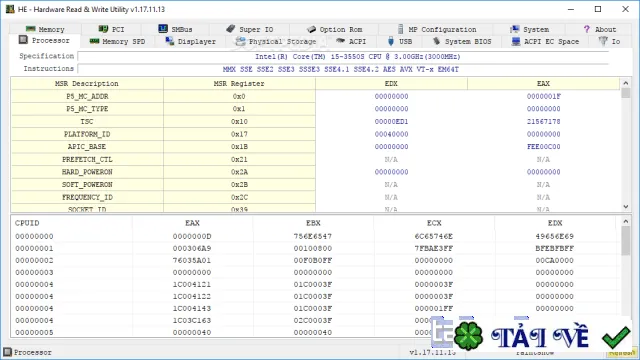The width and height of the screenshot is (640, 360).
Task: Click the CPUID 00000000 row
Action: (x=315, y=236)
